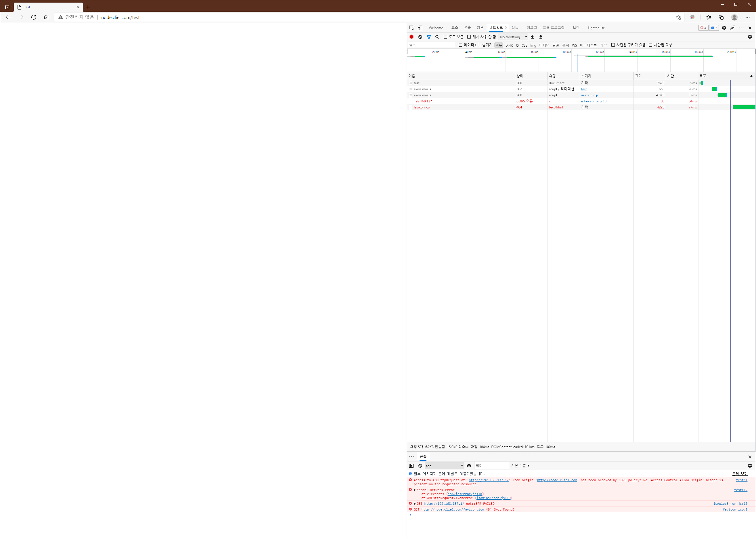Toggle device emulation icon

420,28
